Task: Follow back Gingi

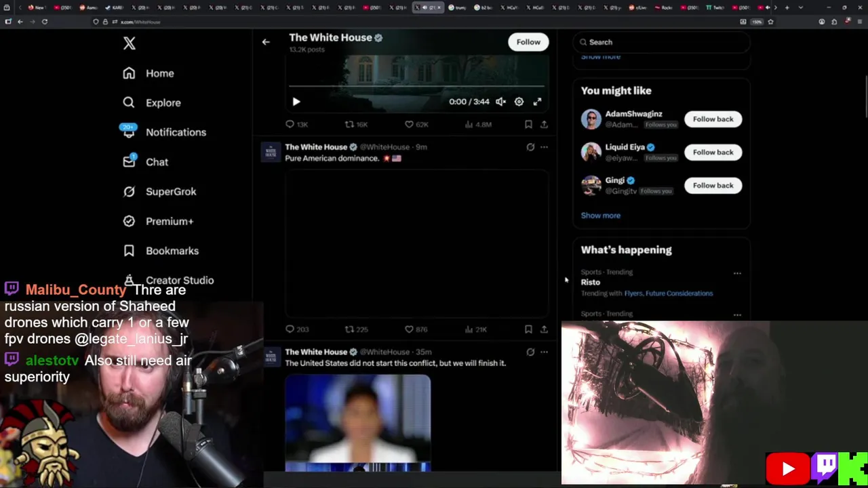Action: coord(713,186)
